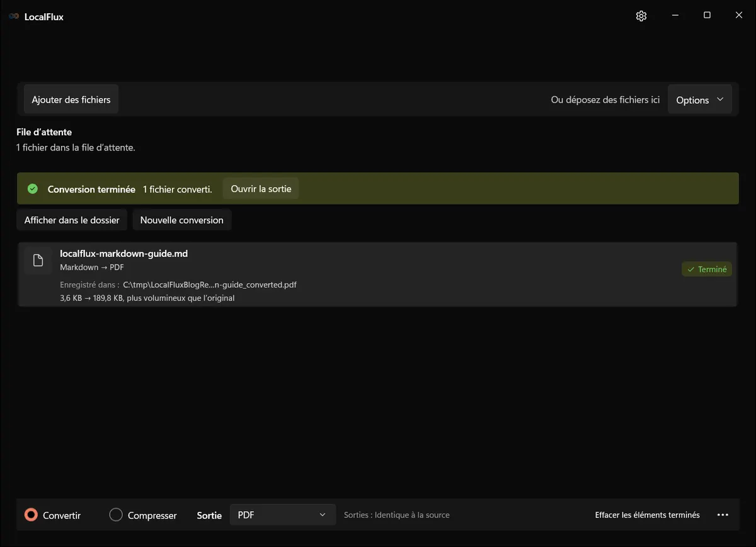
Task: Click the Sortie label
Action: click(x=209, y=516)
